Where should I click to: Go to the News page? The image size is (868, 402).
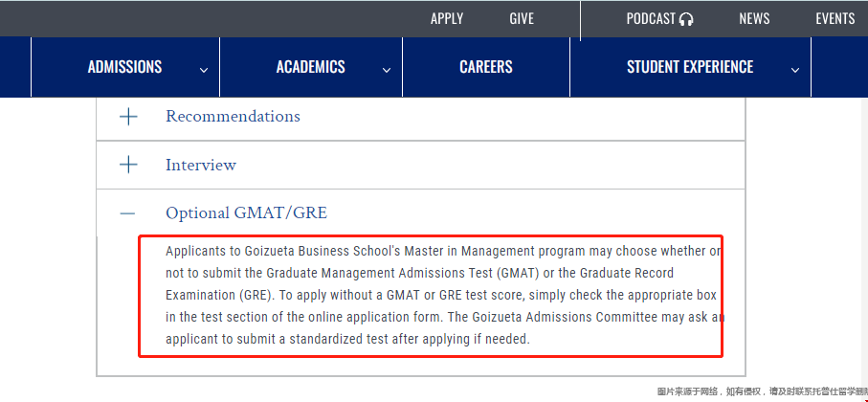tap(754, 19)
